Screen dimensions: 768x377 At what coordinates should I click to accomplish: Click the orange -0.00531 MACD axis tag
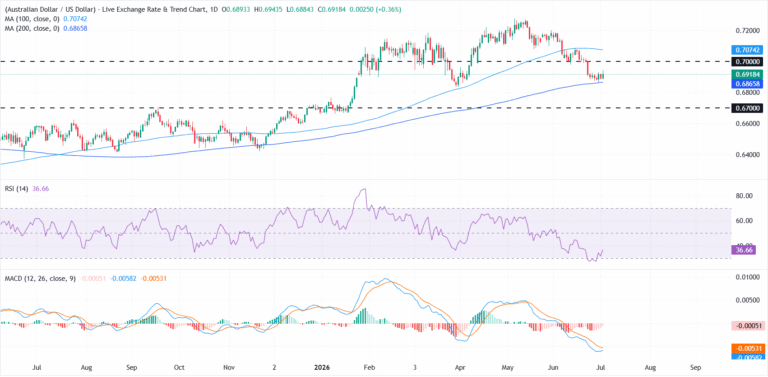(x=748, y=349)
